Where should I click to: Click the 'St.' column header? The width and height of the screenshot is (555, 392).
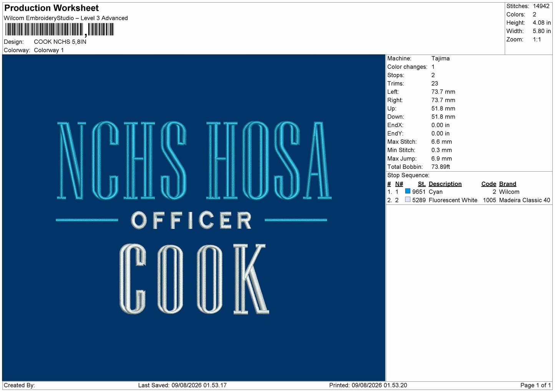[421, 184]
